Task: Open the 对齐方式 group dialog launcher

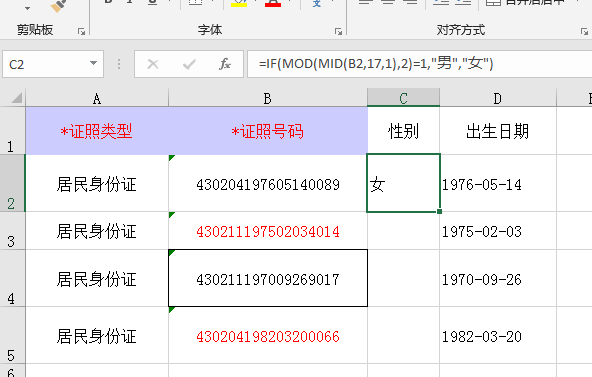Action: point(584,31)
